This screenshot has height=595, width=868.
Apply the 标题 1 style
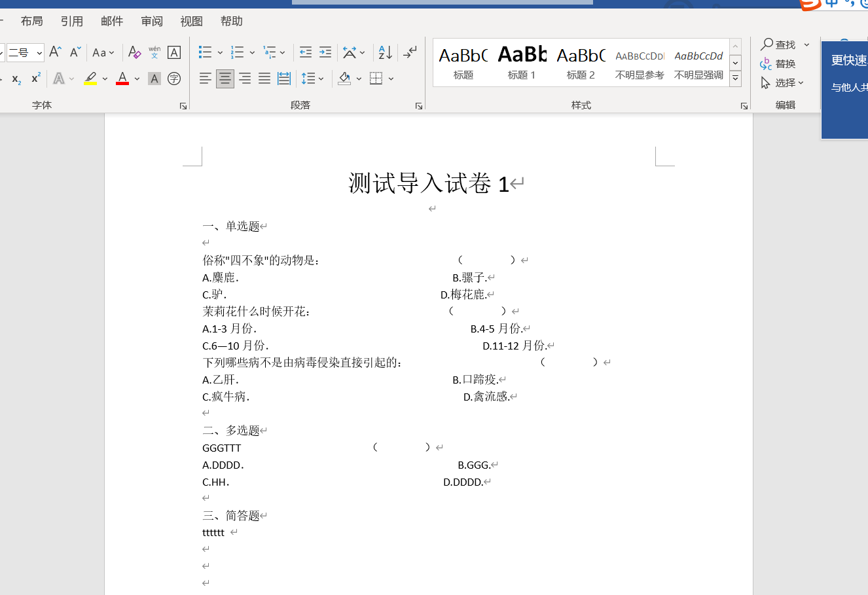point(522,63)
